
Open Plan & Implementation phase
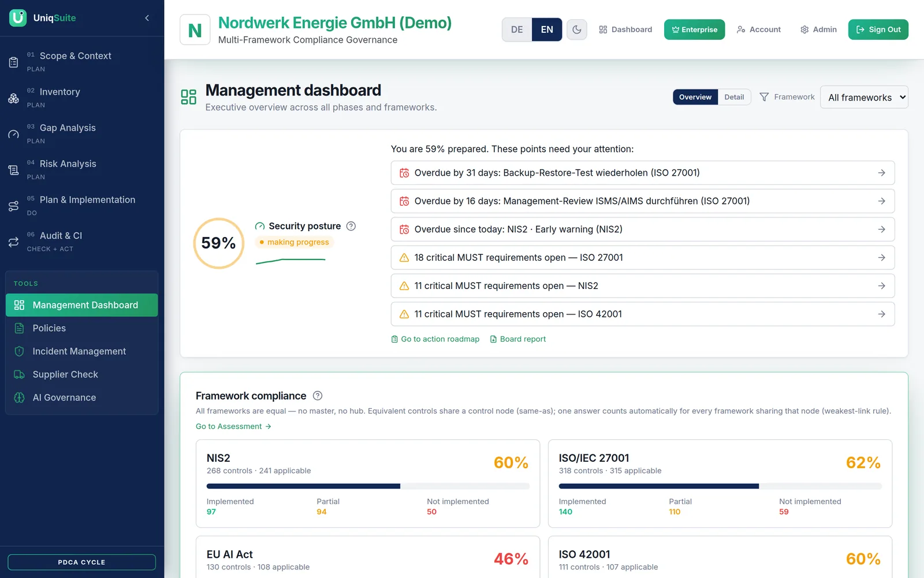tap(82, 206)
